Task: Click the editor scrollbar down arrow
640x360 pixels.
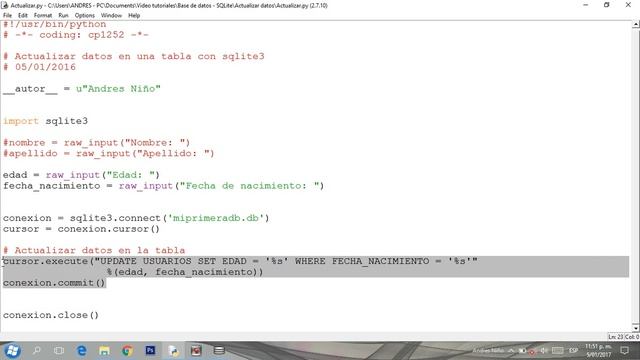Action: [636, 328]
